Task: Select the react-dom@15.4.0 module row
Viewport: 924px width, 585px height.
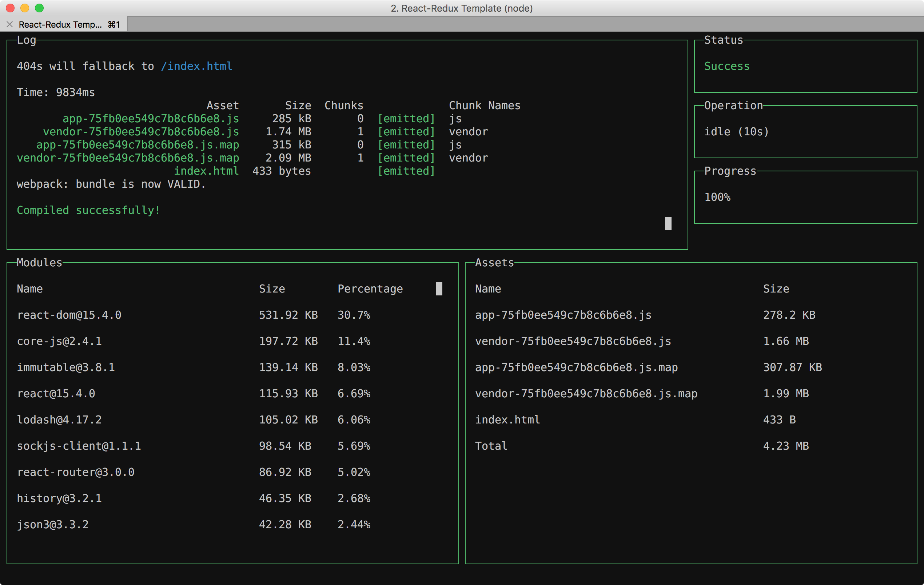Action: pos(69,315)
